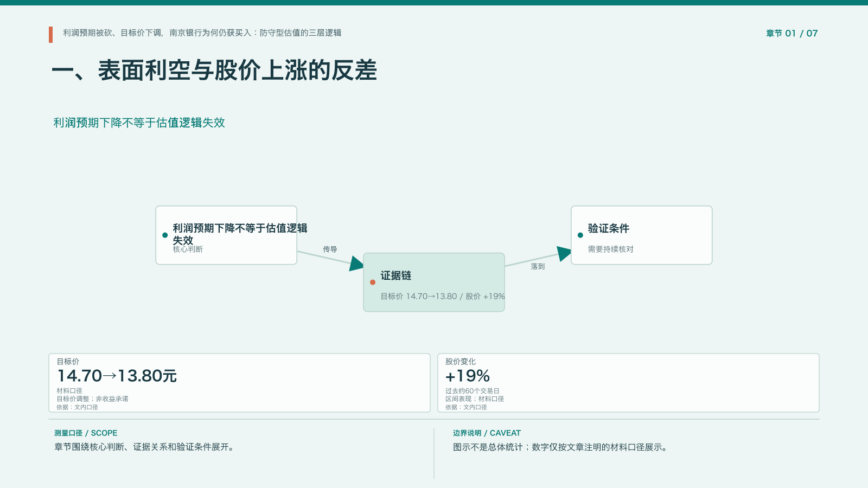Select the note 过去约60个交易日
The height and width of the screenshot is (488, 868).
pos(473,391)
